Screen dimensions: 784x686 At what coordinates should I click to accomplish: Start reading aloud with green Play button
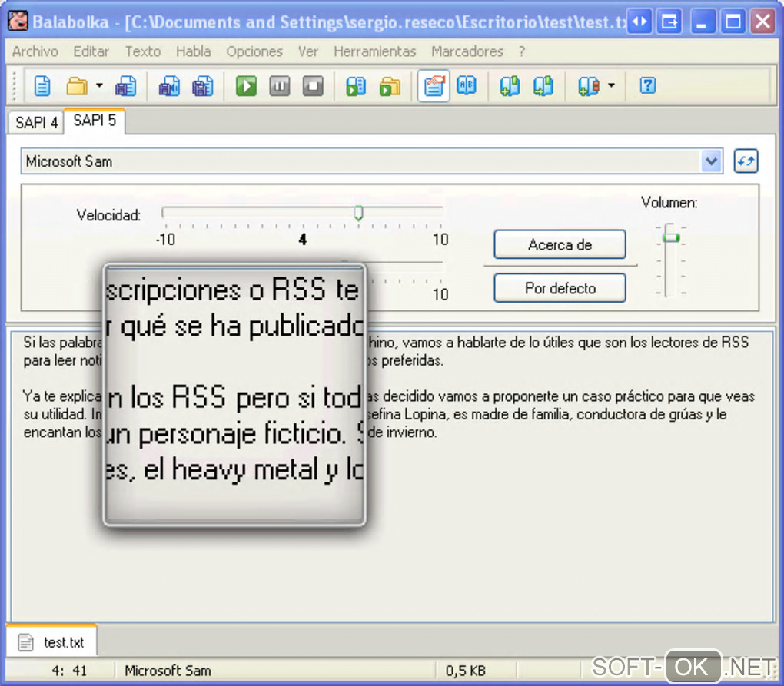(246, 86)
